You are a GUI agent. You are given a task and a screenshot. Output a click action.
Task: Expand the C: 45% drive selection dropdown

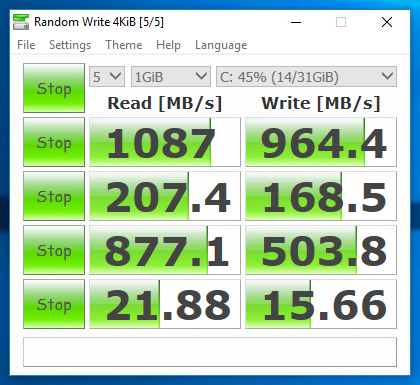pyautogui.click(x=306, y=77)
